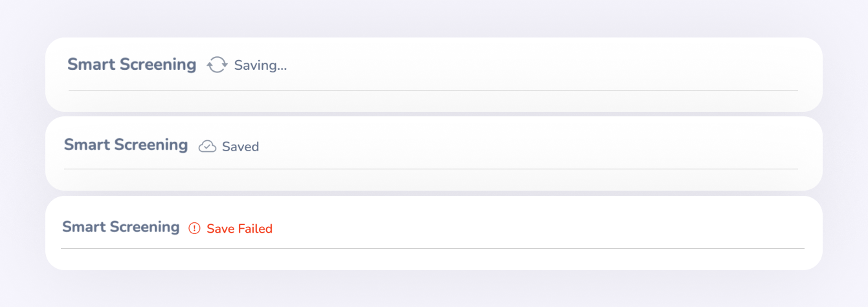The image size is (868, 307).
Task: Click blank area of the Save Failed card
Action: click(544, 226)
